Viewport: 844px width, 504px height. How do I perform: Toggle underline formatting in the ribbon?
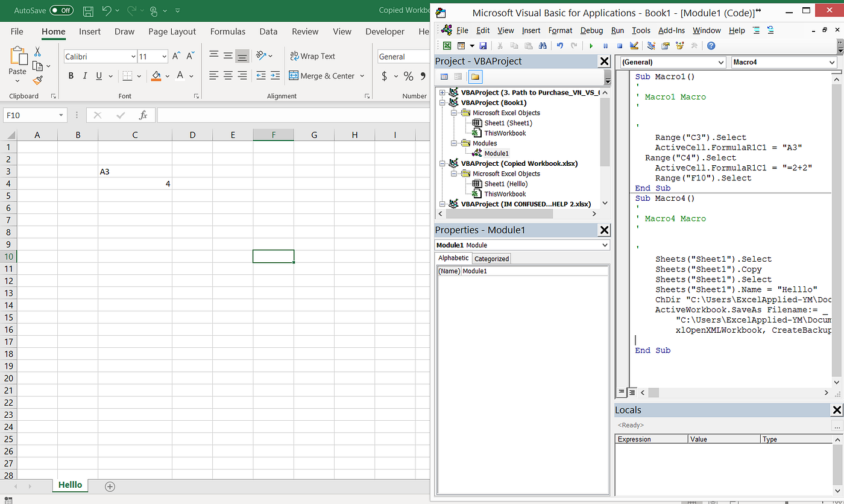(97, 75)
